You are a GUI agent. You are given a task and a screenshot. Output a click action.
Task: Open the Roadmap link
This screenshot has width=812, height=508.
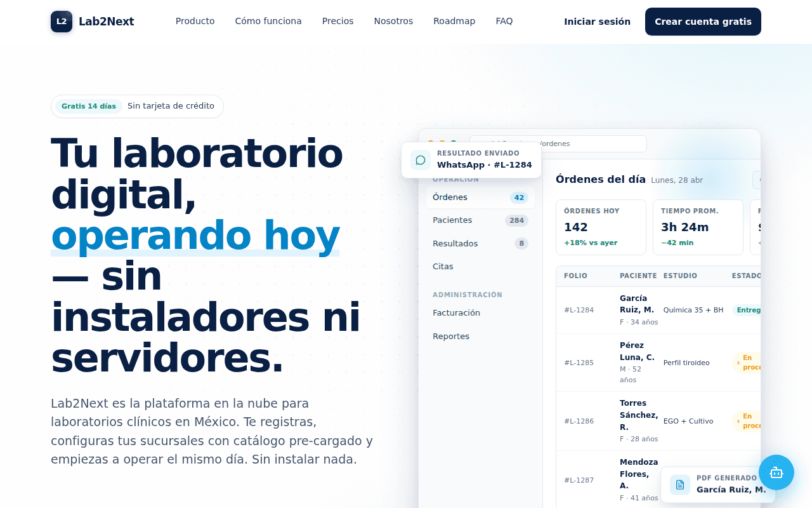pyautogui.click(x=454, y=21)
